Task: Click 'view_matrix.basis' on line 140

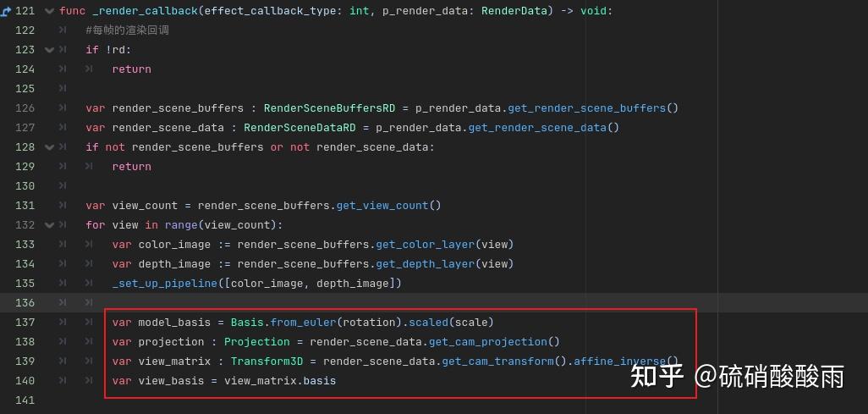Action: click(x=280, y=381)
